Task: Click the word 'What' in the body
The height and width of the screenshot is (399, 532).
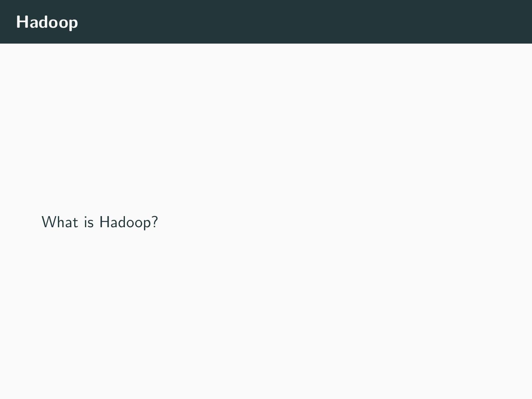Action: coord(59,222)
